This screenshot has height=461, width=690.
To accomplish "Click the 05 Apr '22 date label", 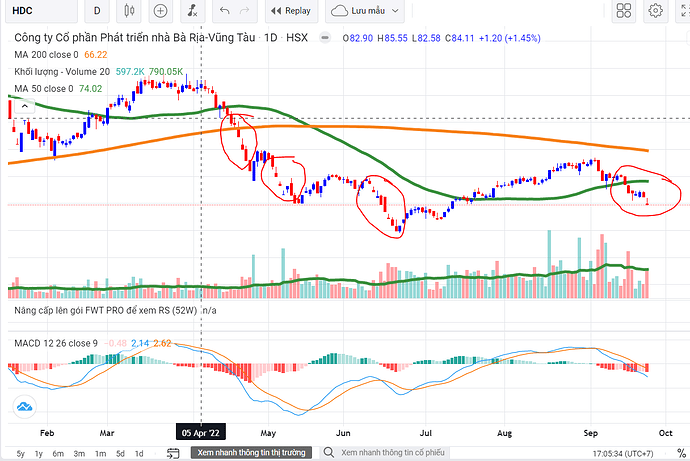I will pyautogui.click(x=201, y=433).
